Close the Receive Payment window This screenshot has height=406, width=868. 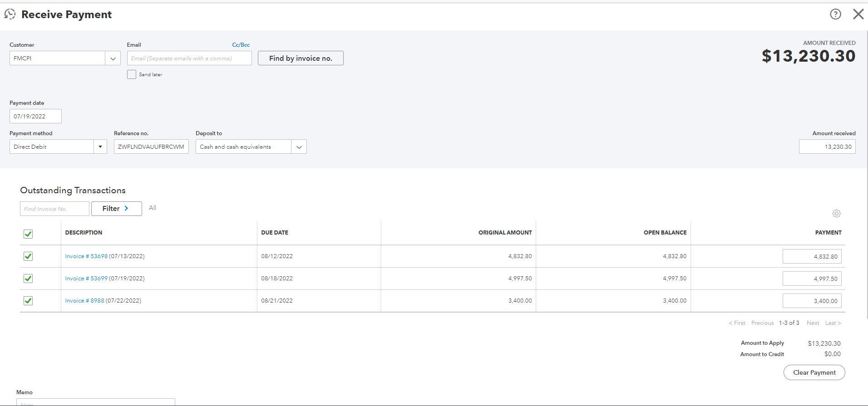tap(858, 14)
